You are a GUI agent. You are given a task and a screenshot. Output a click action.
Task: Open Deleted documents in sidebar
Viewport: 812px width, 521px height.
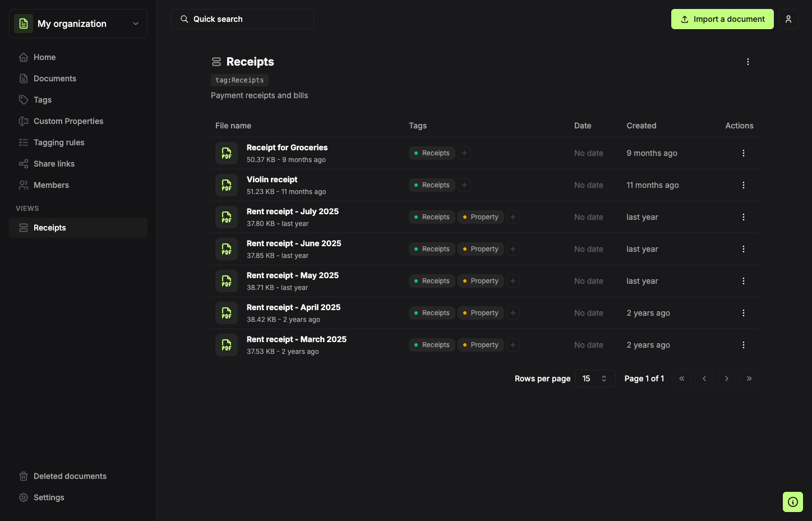click(70, 476)
